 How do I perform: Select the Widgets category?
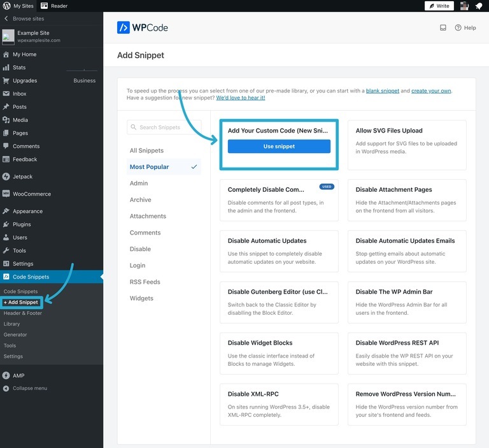tap(141, 298)
